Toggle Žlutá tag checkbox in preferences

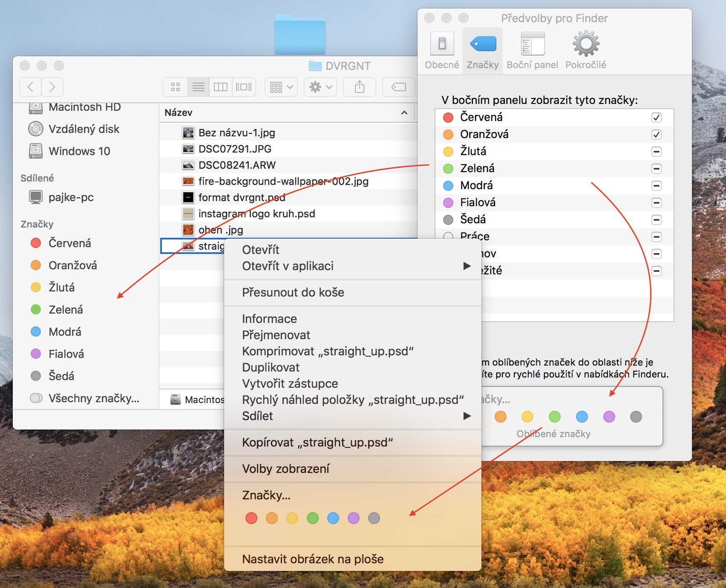(657, 152)
